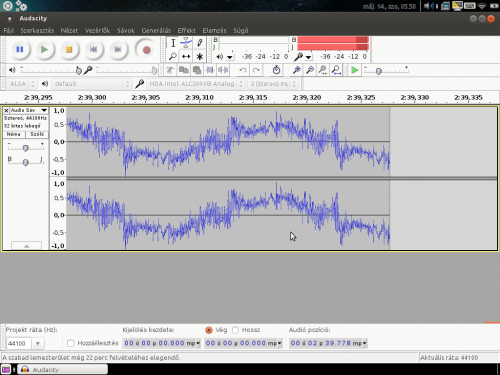
Task: Expand the Projekt ráta dropdown
Action: click(x=38, y=343)
